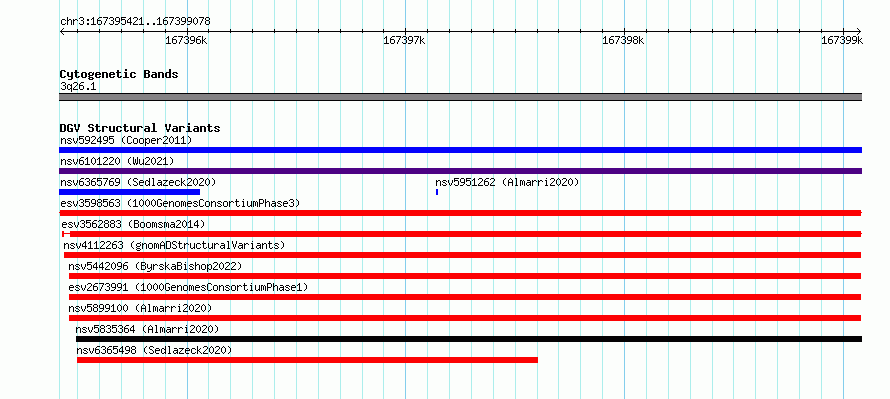
Task: Click the gray 3q26.1 cytogenetic band
Action: 460,97
